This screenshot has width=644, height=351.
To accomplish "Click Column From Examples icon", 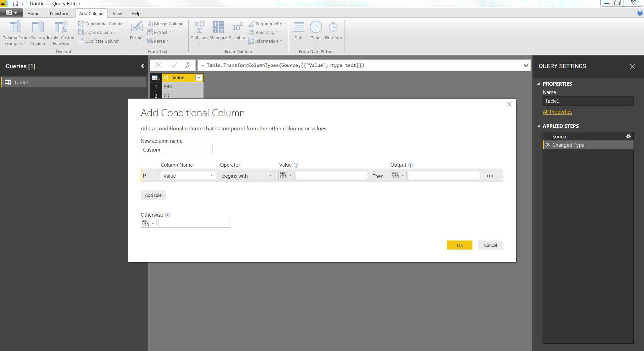I will point(15,27).
